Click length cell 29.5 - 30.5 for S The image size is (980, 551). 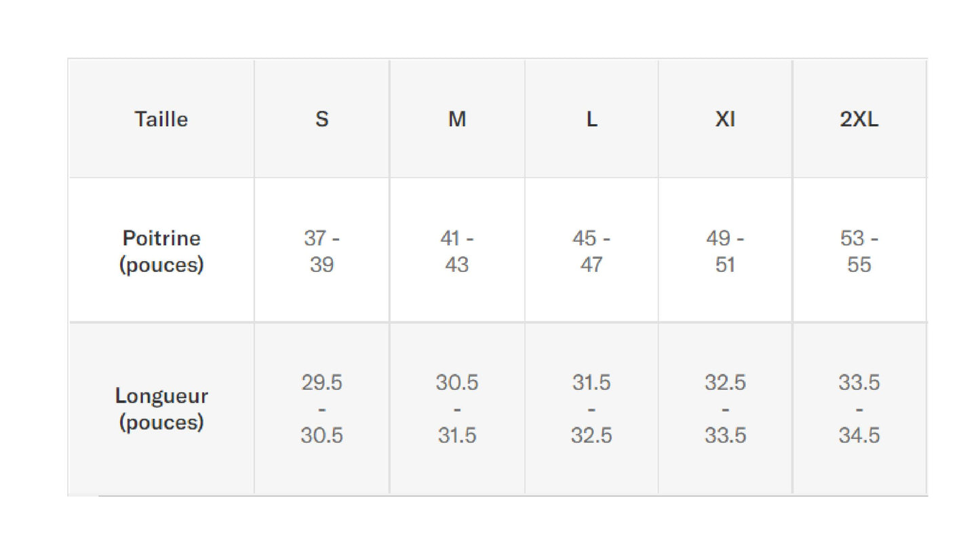click(x=321, y=409)
